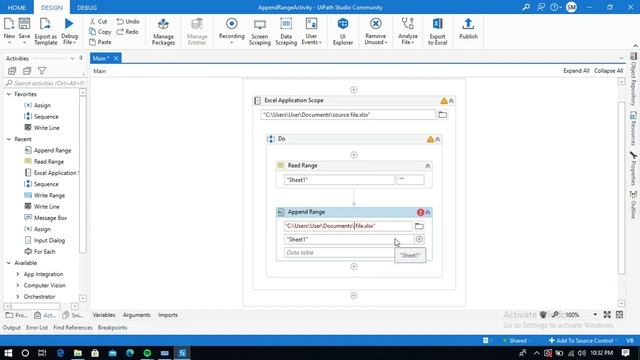Open the Arguments panel
Viewport: 640px width, 360px height.
click(136, 315)
